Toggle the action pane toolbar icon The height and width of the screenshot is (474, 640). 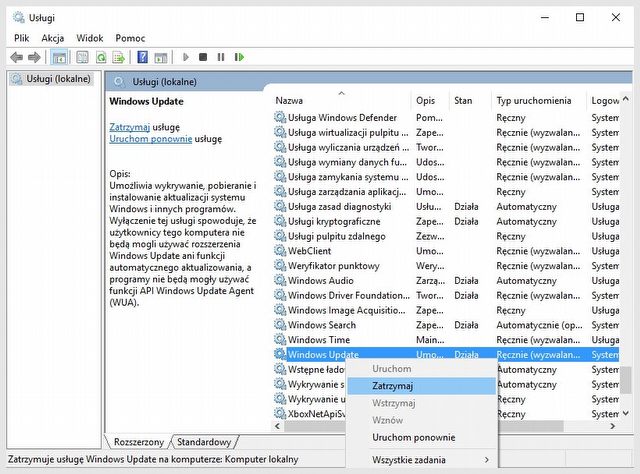(x=161, y=58)
